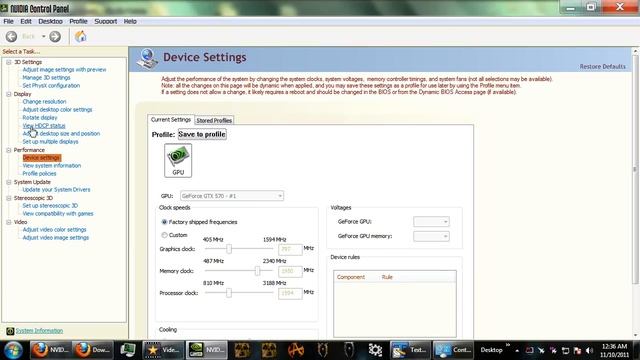Click the Back arrow toolbar button
This screenshot has height=360, width=640.
[11, 37]
